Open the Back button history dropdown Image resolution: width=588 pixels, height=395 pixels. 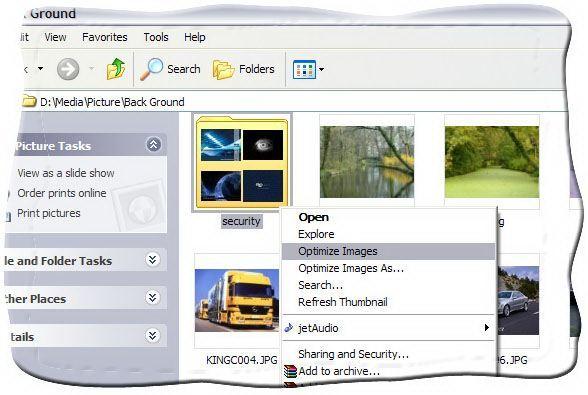click(x=40, y=69)
